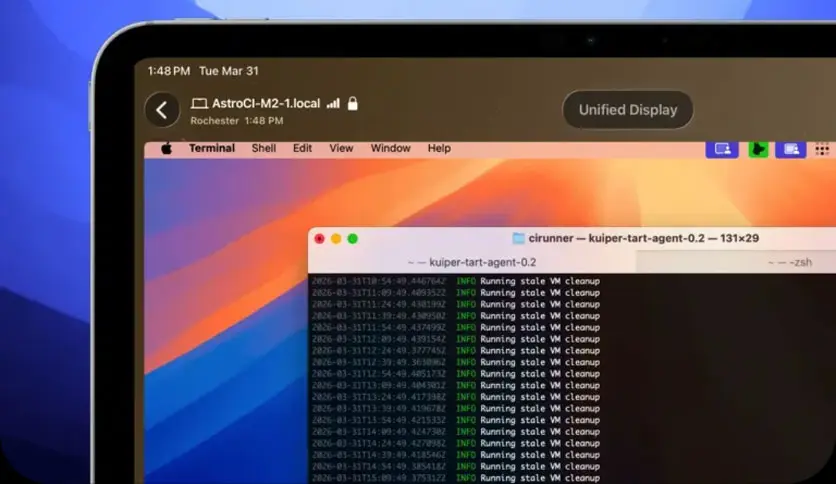Click the log line stamped T10:54:49
The image size is (836, 484).
click(456, 281)
